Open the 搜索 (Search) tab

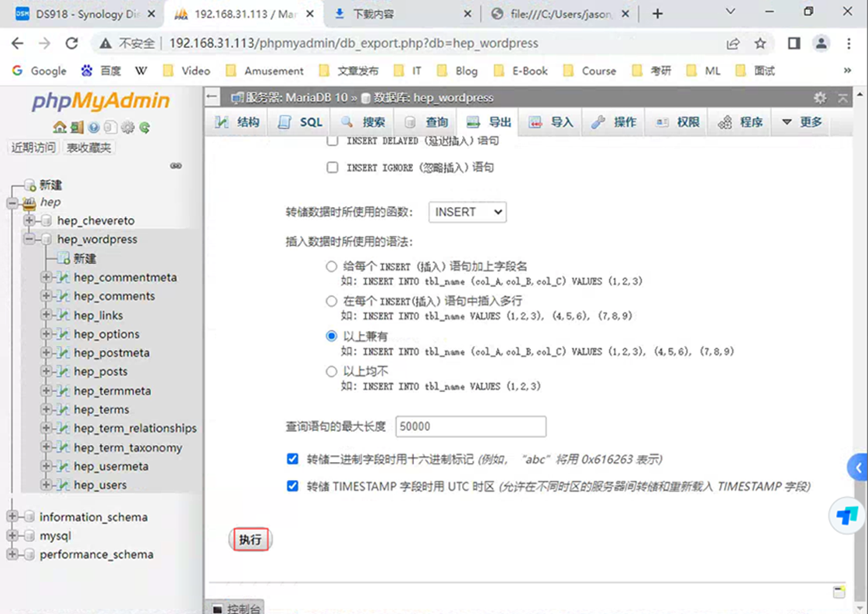(x=363, y=122)
